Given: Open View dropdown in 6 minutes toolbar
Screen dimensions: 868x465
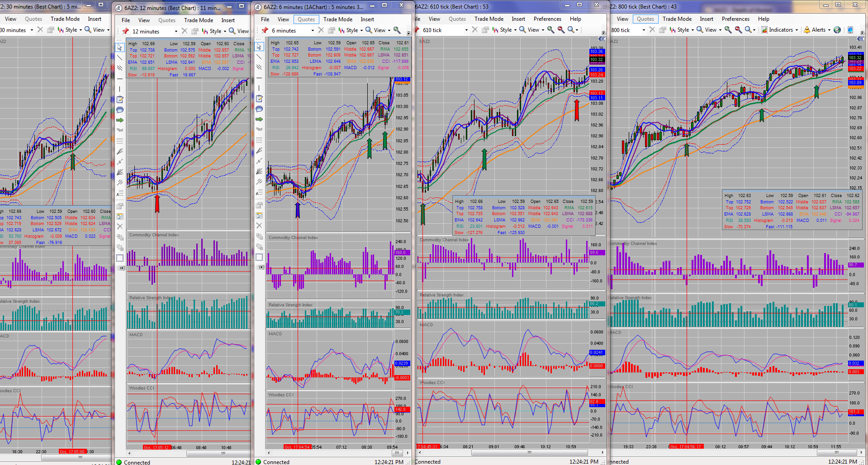Looking at the screenshot, I should 378,30.
